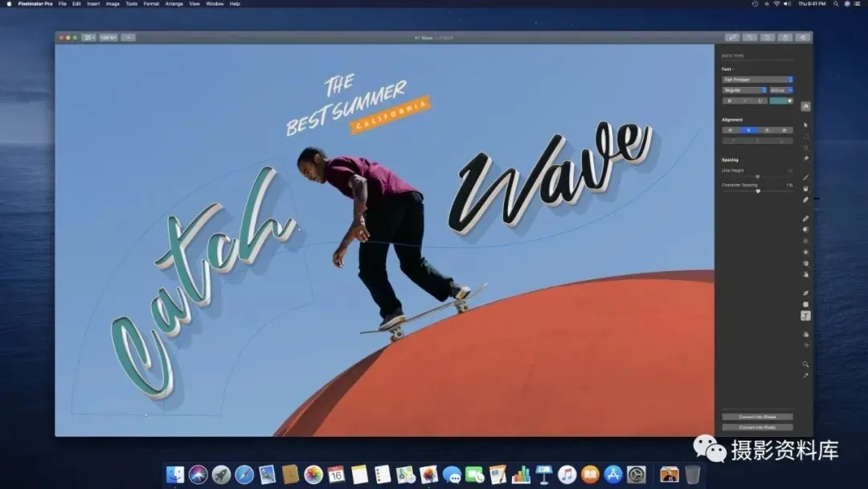Viewport: 868px width, 489px height.
Task: Open the Regular font style dropdown
Action: (744, 90)
